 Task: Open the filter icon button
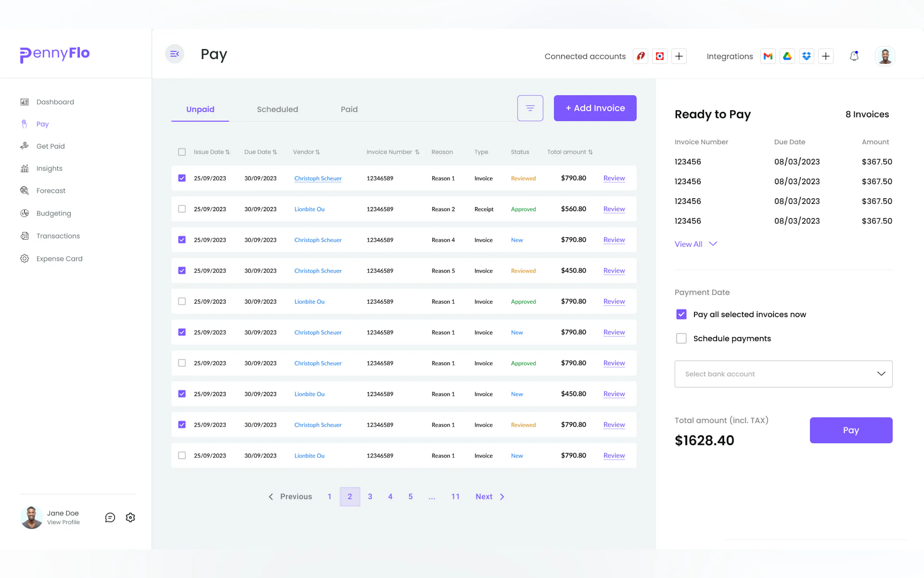pyautogui.click(x=530, y=108)
